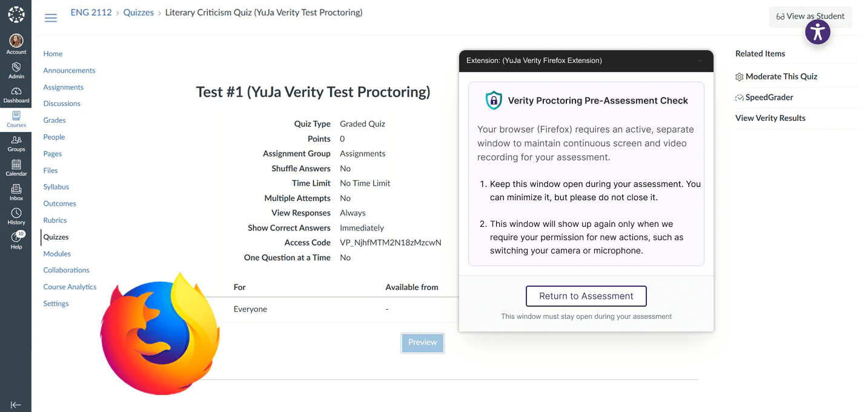Collapse the global navigation sidebar arrow
868x412 pixels.
pyautogui.click(x=16, y=405)
